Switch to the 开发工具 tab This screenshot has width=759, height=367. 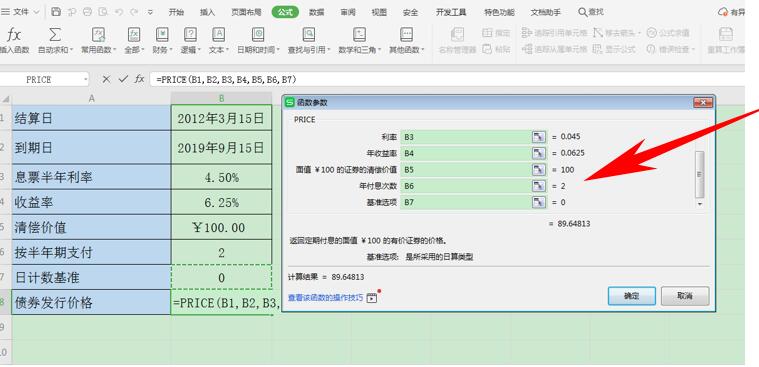pyautogui.click(x=451, y=13)
